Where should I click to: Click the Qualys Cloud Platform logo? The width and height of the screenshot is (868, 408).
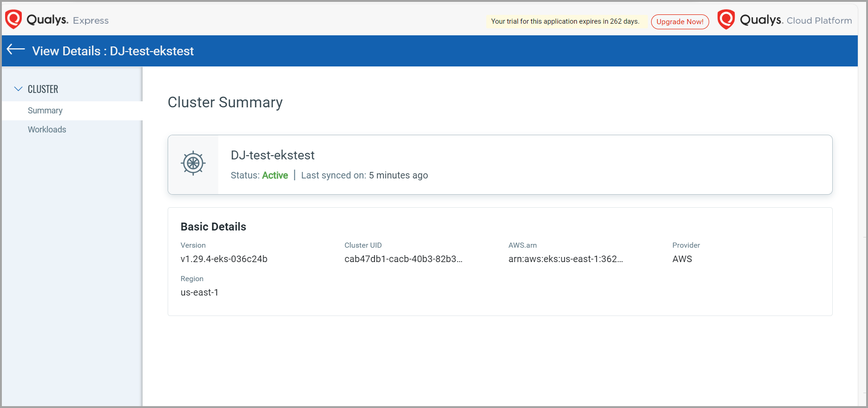(x=726, y=20)
